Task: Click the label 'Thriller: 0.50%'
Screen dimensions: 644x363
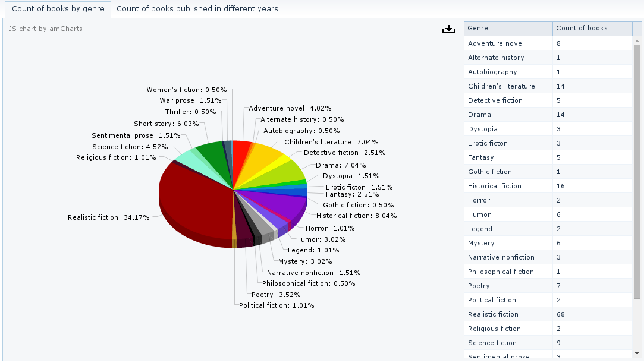Action: (190, 112)
